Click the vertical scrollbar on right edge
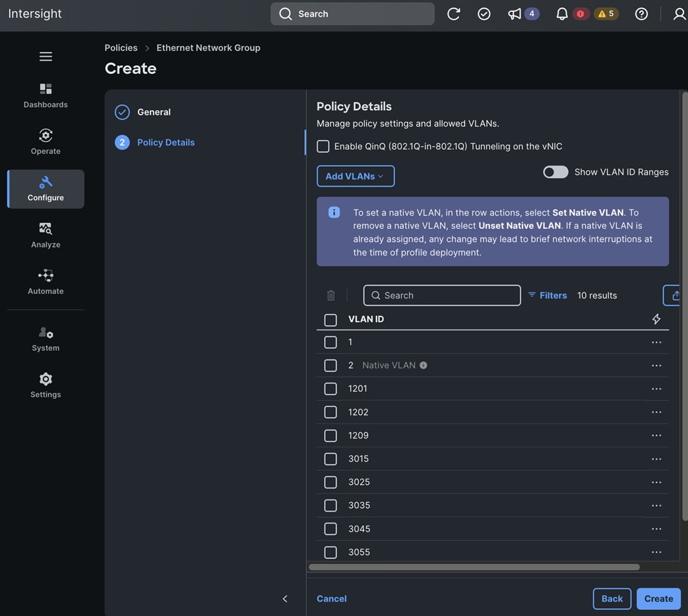 point(685,306)
